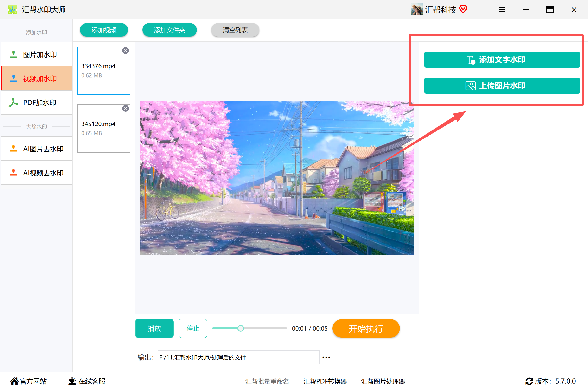The image size is (588, 390).
Task: Click the 汇帮水印大师 app logo icon
Action: click(x=13, y=10)
